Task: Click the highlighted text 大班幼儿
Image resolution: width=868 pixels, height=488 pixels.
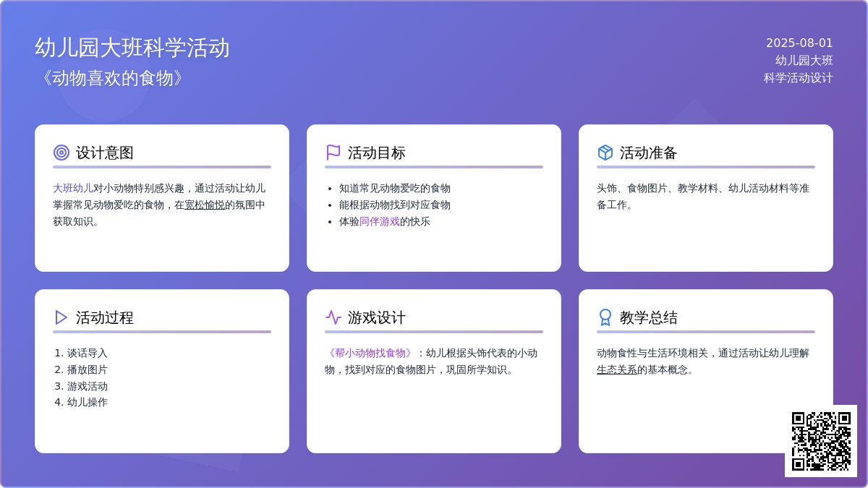Action: pos(73,188)
